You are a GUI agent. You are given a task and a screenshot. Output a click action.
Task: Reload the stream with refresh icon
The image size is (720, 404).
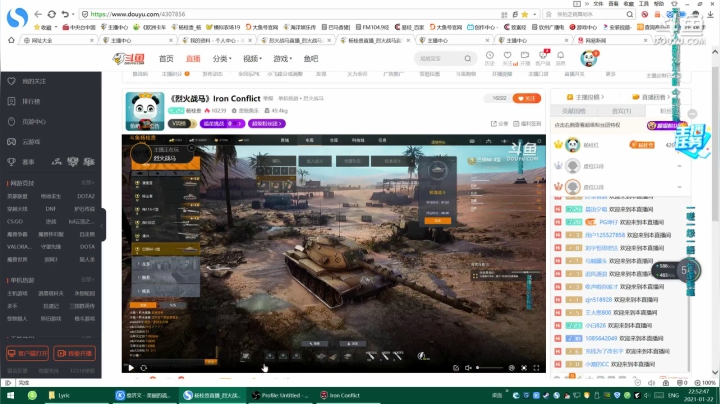click(144, 368)
